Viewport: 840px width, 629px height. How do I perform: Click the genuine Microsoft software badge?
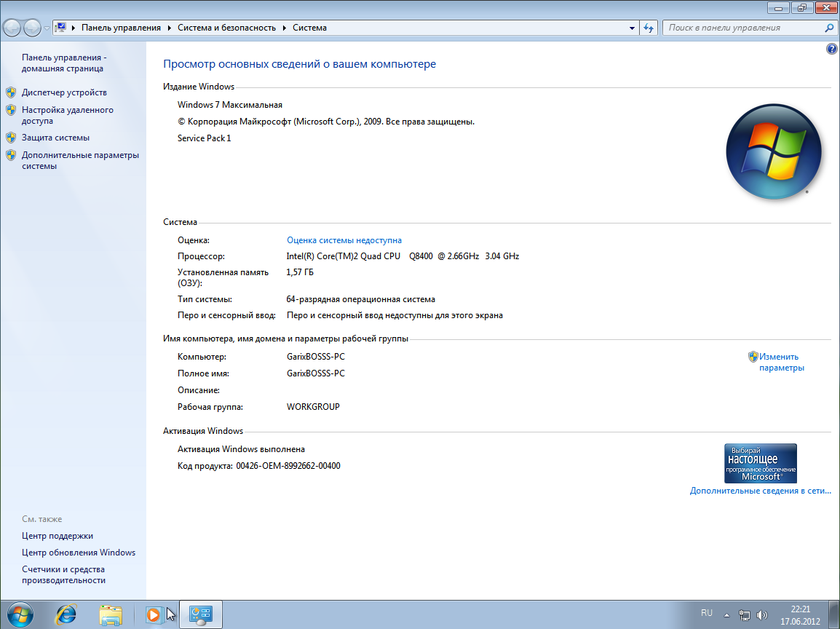coord(760,464)
